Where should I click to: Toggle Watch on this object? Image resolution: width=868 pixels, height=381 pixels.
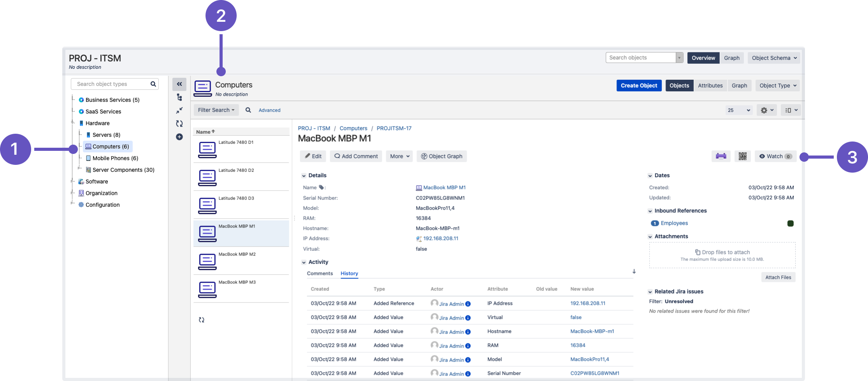[x=775, y=156]
